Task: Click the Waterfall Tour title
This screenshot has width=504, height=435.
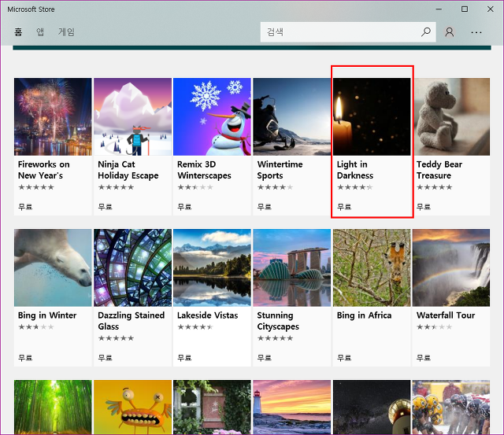Action: pos(446,315)
